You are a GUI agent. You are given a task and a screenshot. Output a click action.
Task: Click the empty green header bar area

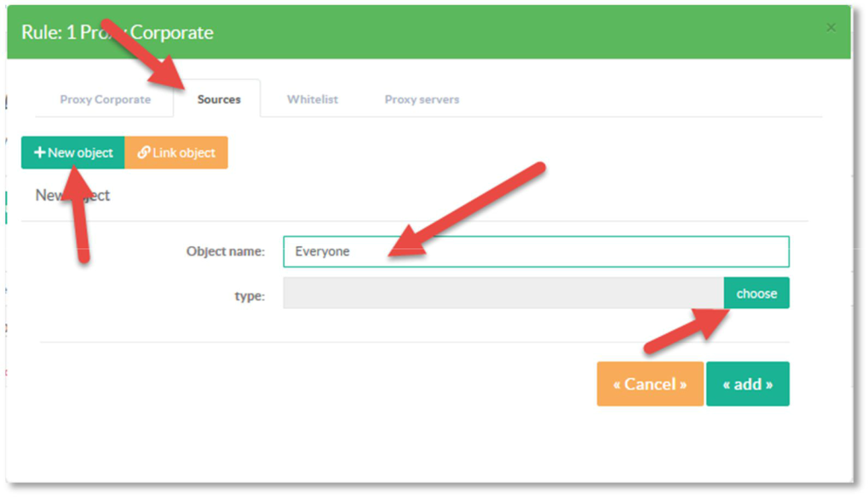[511, 33]
